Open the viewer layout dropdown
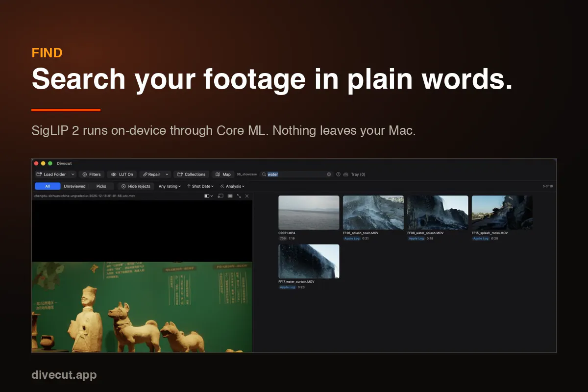Screen dimensions: 588x392 [x=208, y=196]
